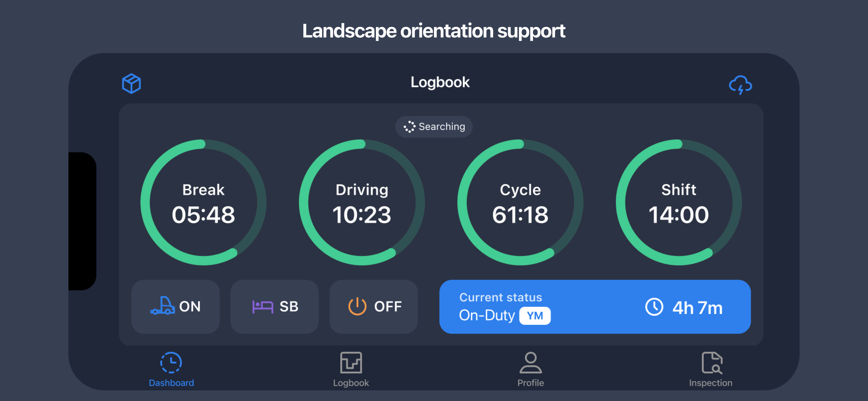Go to the Profile tab
This screenshot has width=868, height=401.
tap(531, 369)
